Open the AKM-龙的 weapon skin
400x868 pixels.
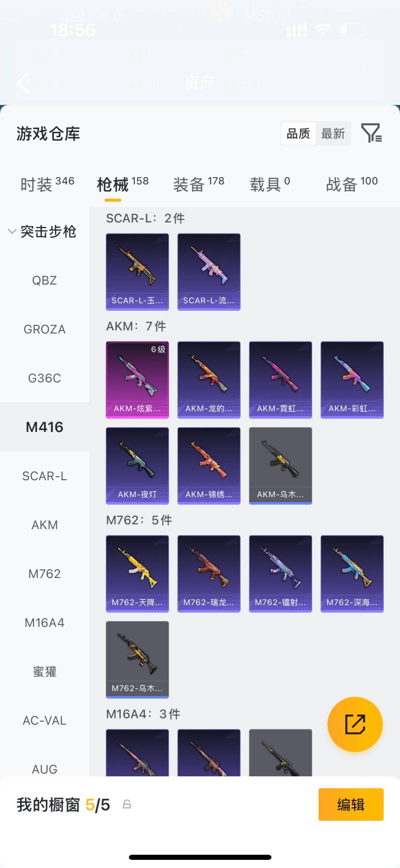(209, 380)
